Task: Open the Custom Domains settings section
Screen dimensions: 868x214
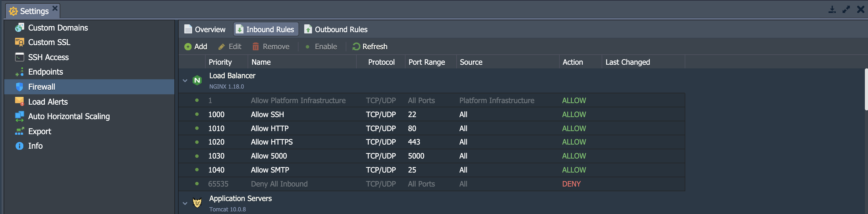Action: (89, 27)
